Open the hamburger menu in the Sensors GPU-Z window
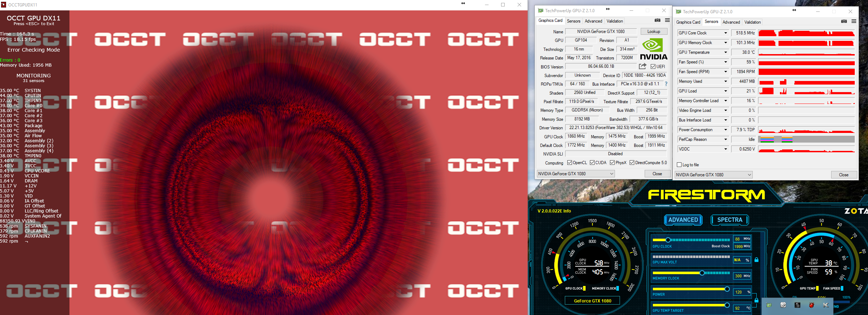The width and height of the screenshot is (868, 315). pos(854,22)
